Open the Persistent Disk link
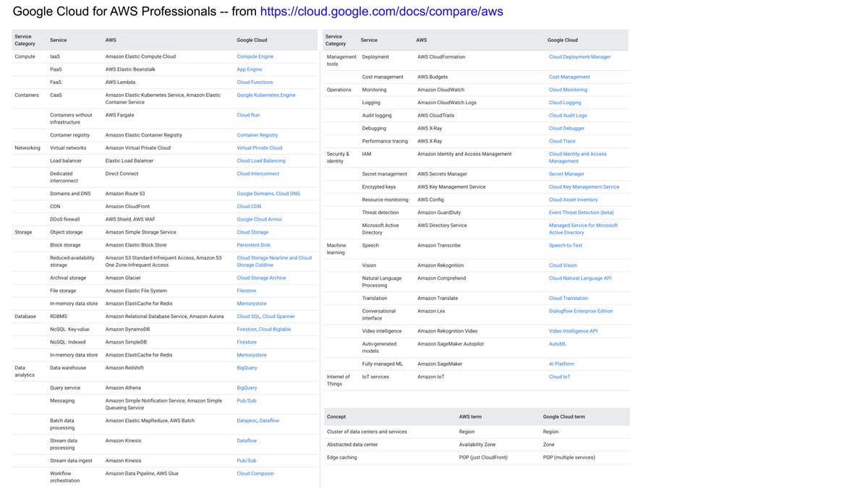 click(253, 246)
